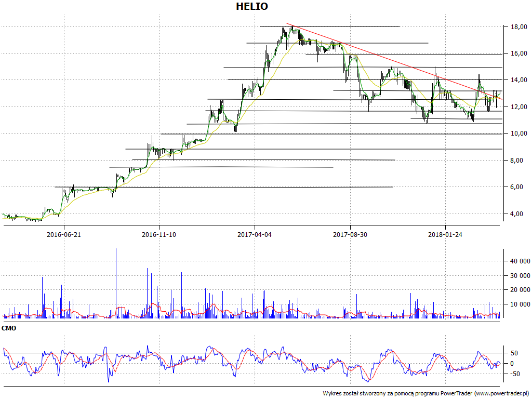This screenshot has height=399, width=532.
Task: Select the 2017-08-30 date label
Action: [350, 234]
